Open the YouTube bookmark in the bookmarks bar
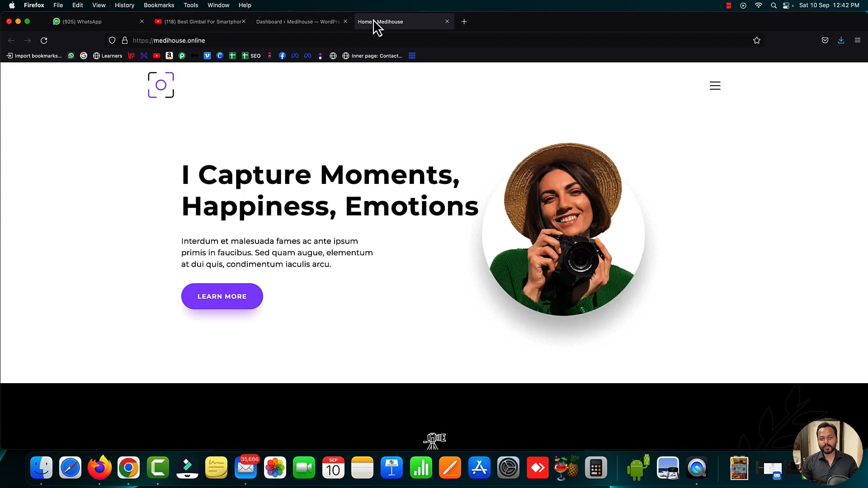Viewport: 868px width, 488px height. coord(156,56)
